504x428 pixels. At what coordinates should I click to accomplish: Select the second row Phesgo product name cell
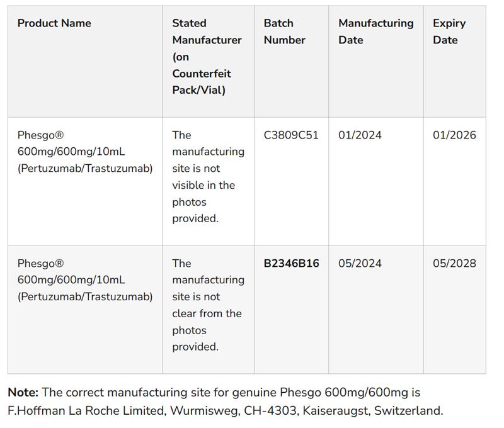click(x=84, y=280)
